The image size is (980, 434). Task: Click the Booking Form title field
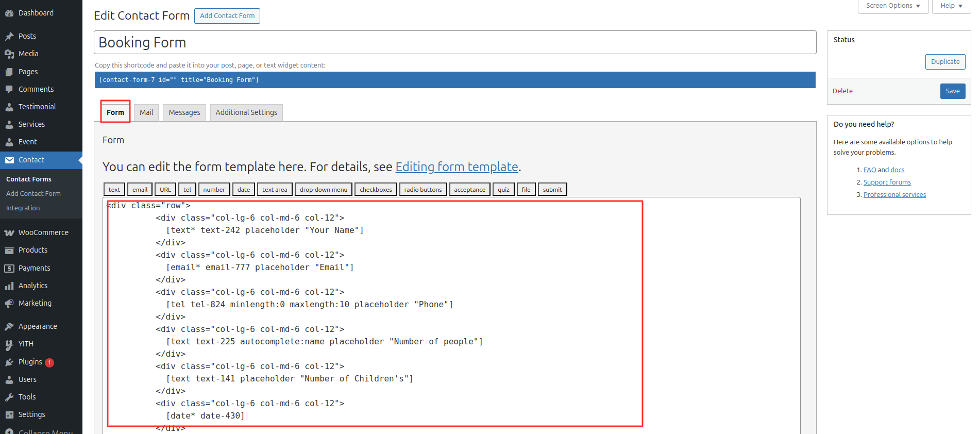pyautogui.click(x=454, y=42)
